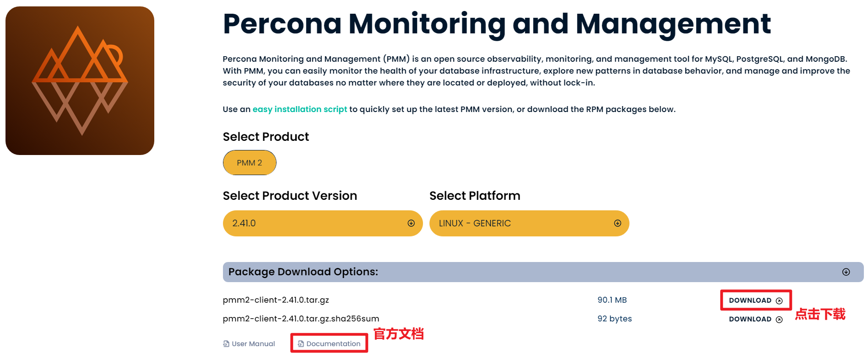This screenshot has width=868, height=353.
Task: Click arrow icon beside tar.gz DOWNLOAD
Action: pos(779,301)
